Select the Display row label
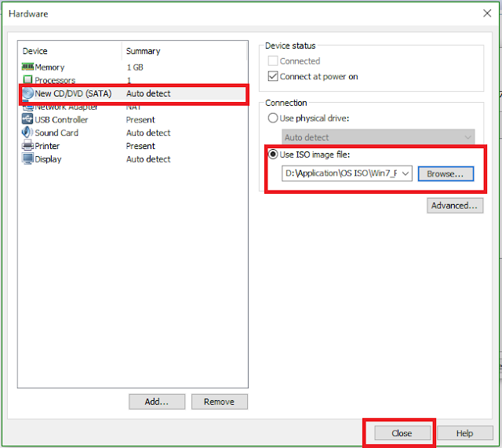 (x=48, y=159)
